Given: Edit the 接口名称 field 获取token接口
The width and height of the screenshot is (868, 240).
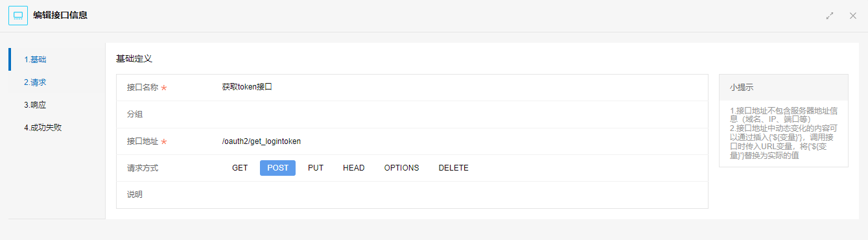Looking at the screenshot, I should pos(460,87).
